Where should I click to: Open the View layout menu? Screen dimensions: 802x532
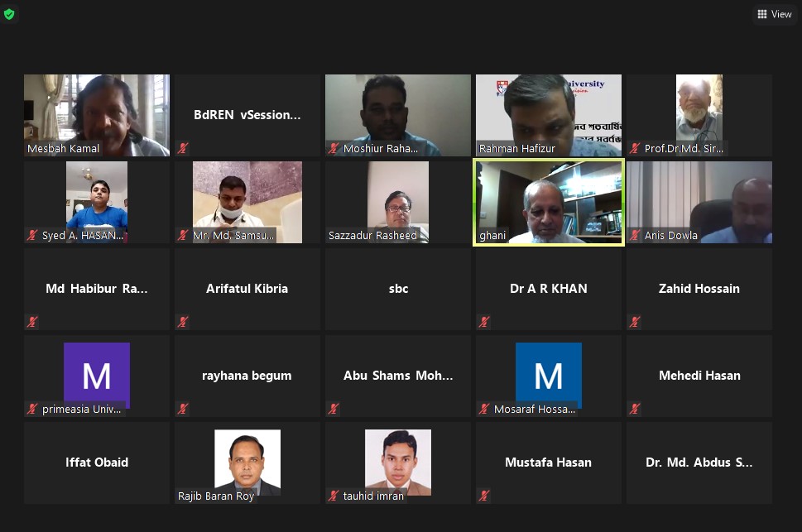(x=775, y=14)
